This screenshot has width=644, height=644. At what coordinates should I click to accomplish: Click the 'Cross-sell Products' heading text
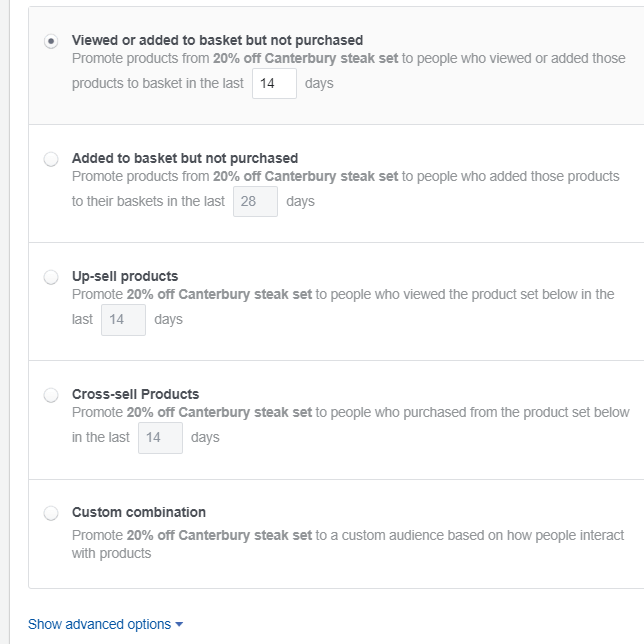(x=135, y=394)
